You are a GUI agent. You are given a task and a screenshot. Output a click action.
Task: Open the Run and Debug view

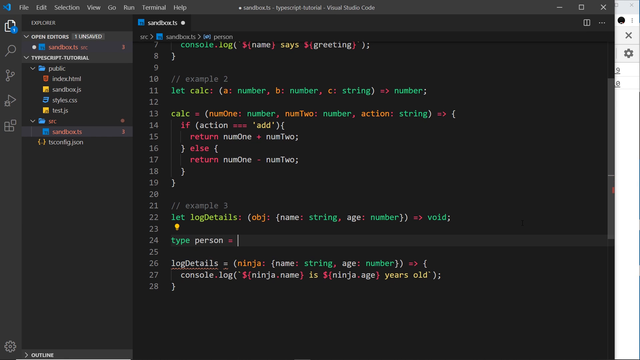tap(10, 100)
